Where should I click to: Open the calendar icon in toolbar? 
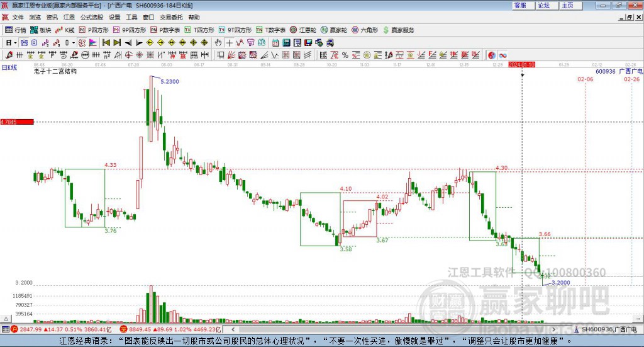coord(275,43)
